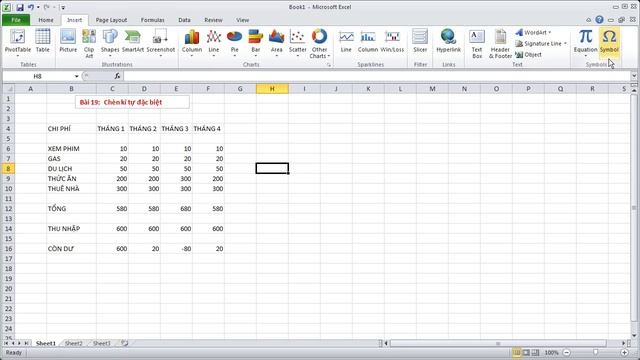Insert a SmartArt graphic
640x360 pixels.
133,41
